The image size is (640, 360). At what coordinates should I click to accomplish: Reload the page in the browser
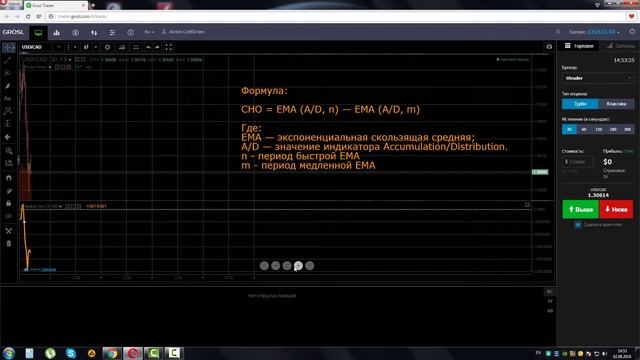[28, 16]
